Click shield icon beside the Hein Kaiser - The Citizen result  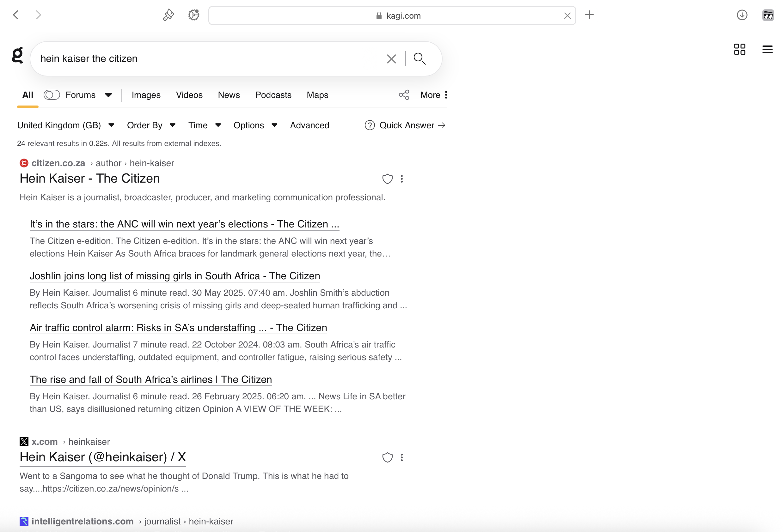click(x=387, y=179)
